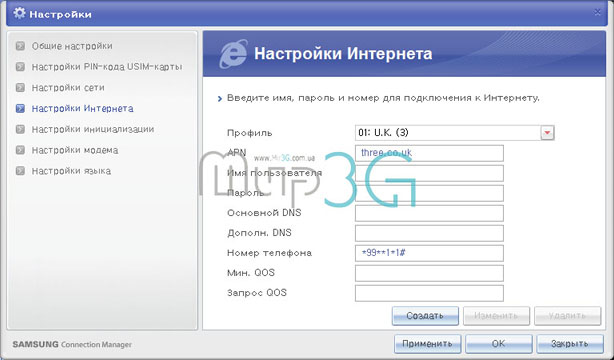
Task: Click arrow icon beside Настройки модема
Action: point(20,150)
